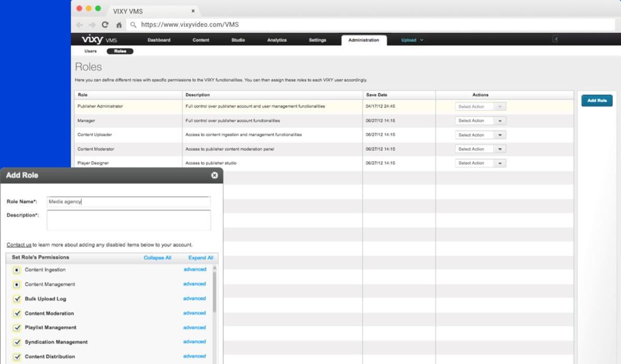Open the Content tab
This screenshot has height=364, width=621.
201,40
